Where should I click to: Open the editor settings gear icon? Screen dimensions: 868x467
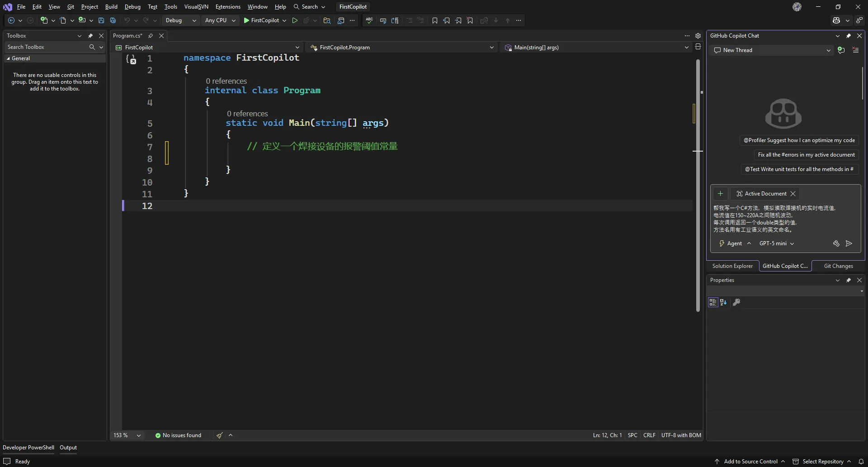point(698,36)
